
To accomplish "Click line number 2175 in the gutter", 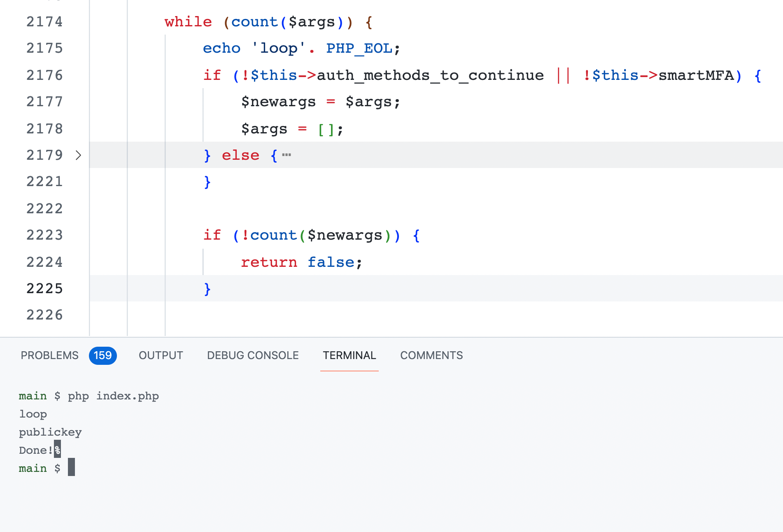I will pyautogui.click(x=44, y=48).
